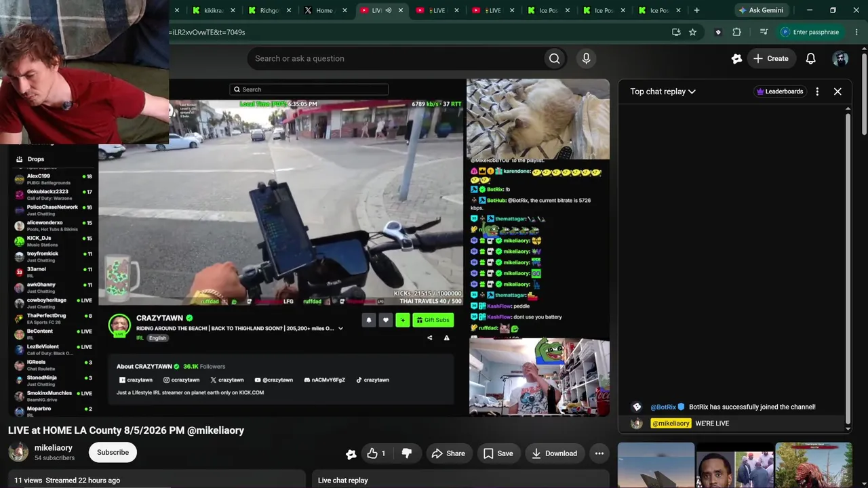
Task: Open the Chrome media controls icon
Action: coord(764,32)
